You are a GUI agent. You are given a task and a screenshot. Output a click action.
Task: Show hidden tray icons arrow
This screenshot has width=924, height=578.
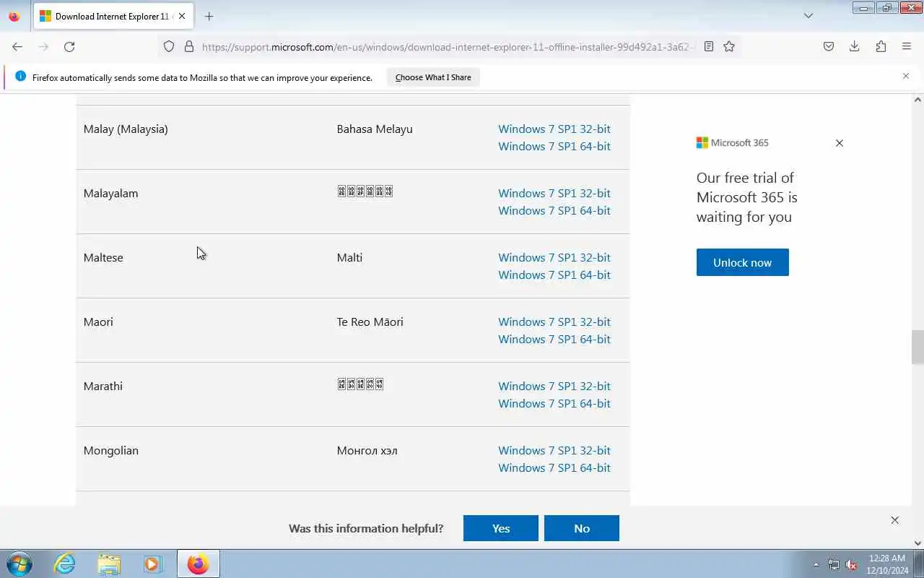tap(816, 564)
